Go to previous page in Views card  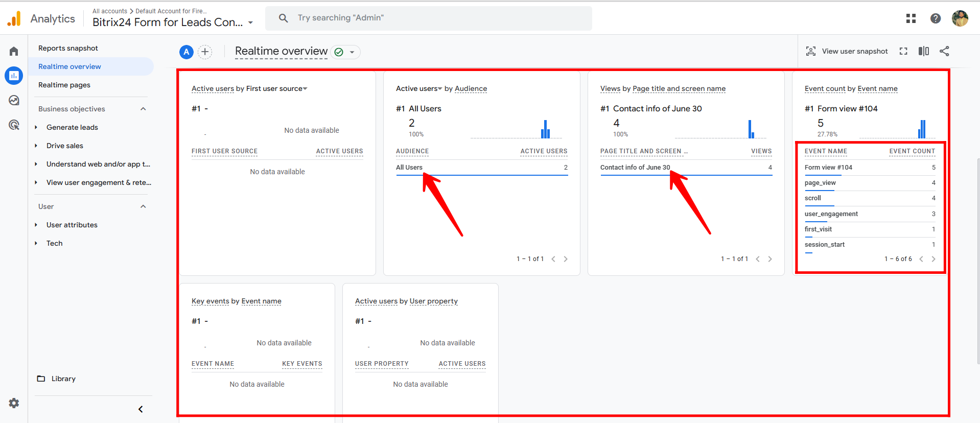(x=758, y=259)
